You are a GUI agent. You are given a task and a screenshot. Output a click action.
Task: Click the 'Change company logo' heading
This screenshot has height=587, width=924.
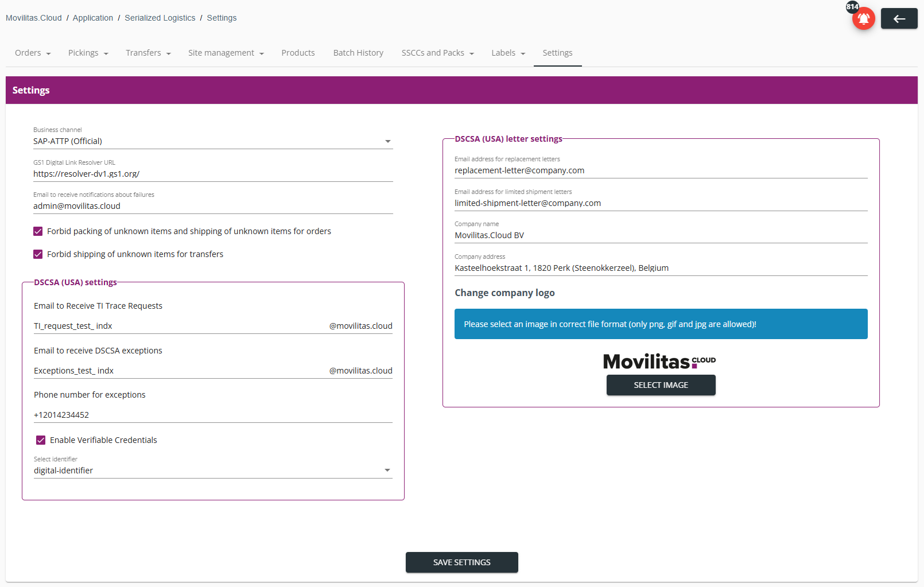coord(504,293)
